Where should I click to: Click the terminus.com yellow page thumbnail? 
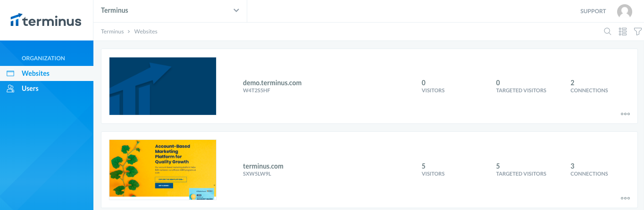click(163, 170)
